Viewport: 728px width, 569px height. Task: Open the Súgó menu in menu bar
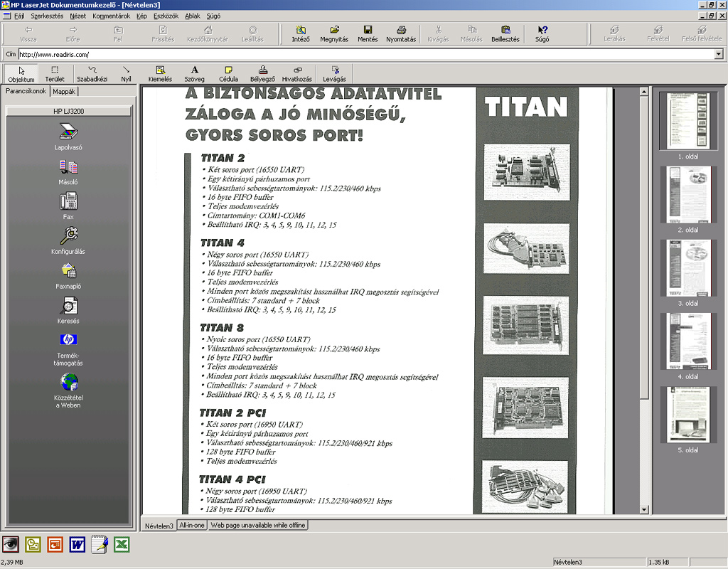click(x=213, y=16)
